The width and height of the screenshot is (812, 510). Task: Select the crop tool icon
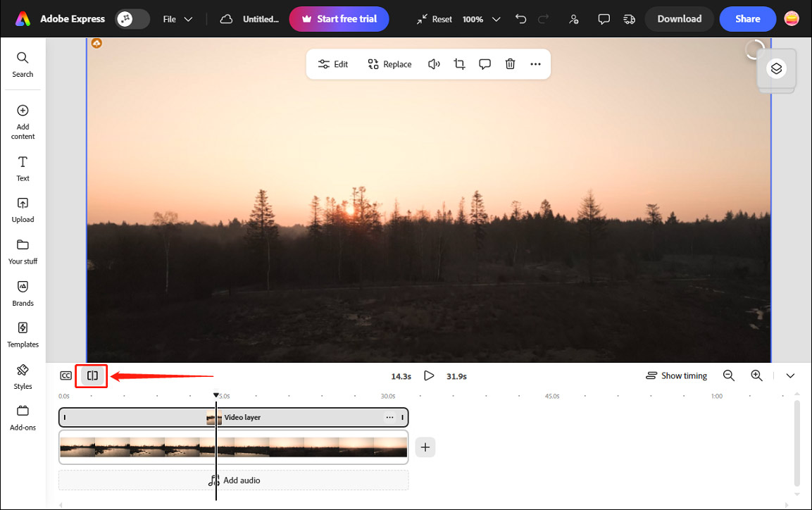click(x=459, y=64)
